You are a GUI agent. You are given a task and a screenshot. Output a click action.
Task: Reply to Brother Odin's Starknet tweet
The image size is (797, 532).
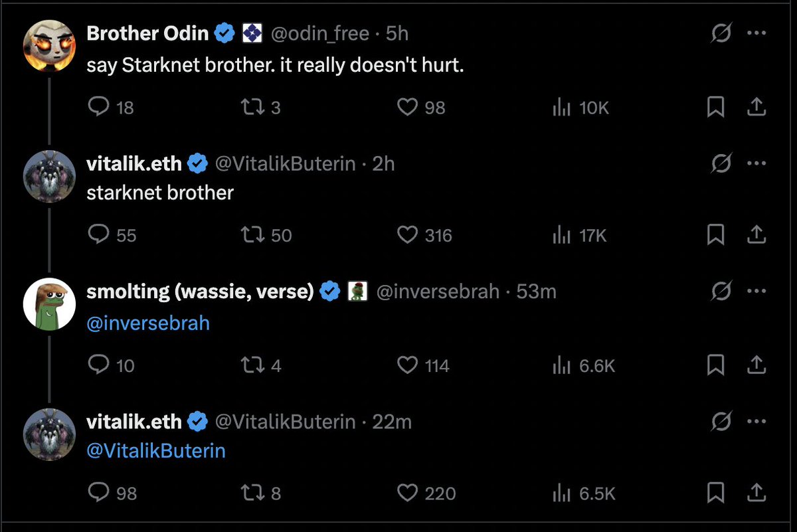click(98, 107)
